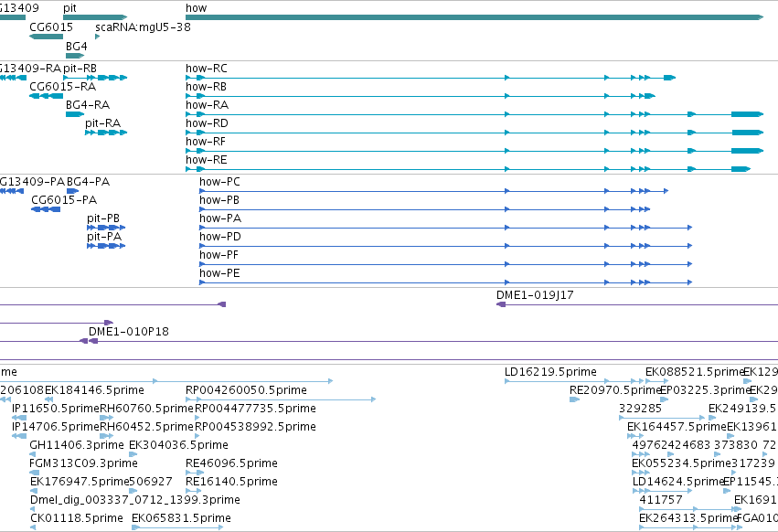Select the how-PD protein track
Screen dimensions: 778x532
pyautogui.click(x=445, y=246)
